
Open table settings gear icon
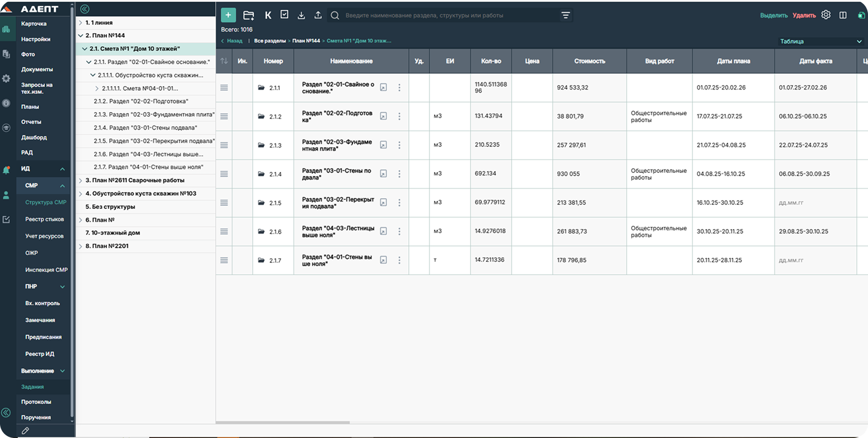(x=826, y=15)
